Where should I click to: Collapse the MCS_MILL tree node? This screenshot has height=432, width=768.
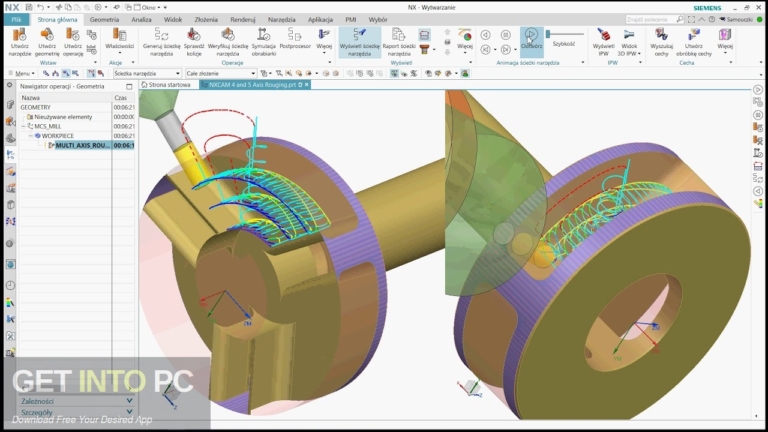[23, 126]
